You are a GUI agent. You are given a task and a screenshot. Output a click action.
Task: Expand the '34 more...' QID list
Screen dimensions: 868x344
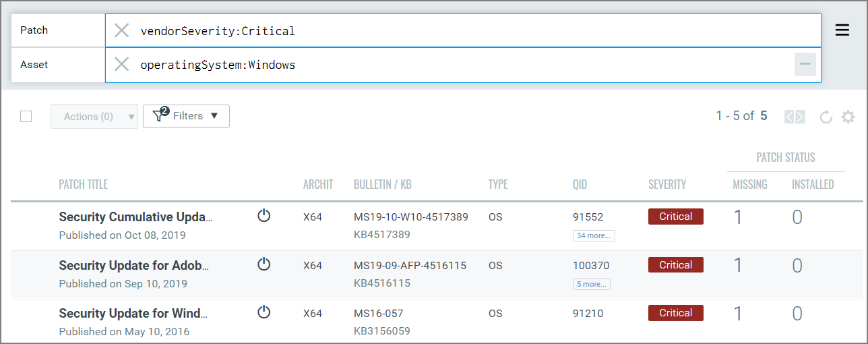594,235
